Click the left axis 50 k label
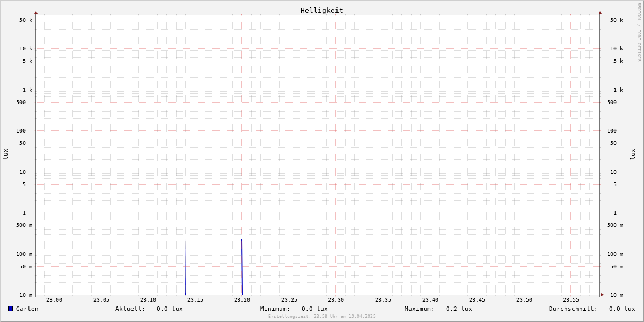This screenshot has height=322, width=644. (x=26, y=20)
